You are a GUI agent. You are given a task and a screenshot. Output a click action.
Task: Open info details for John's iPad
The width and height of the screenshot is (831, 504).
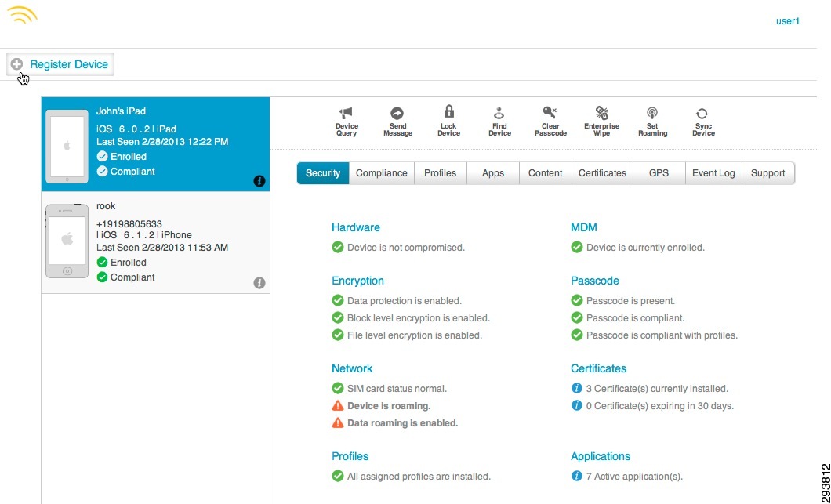pyautogui.click(x=259, y=181)
